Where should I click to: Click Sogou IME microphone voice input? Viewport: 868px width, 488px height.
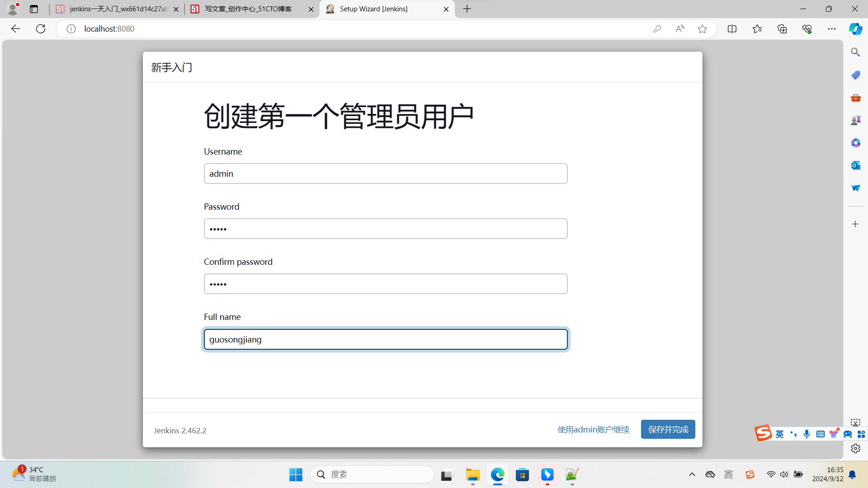coord(807,434)
